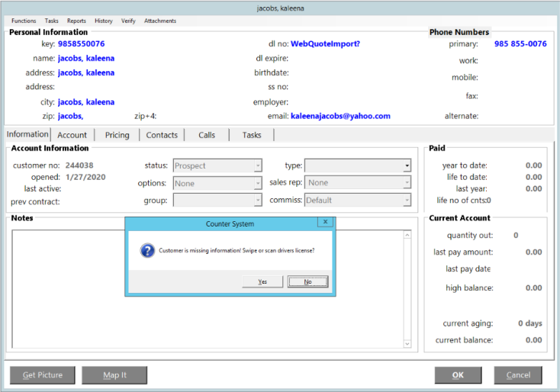560x392 pixels.
Task: Open the Verify menu
Action: point(128,21)
